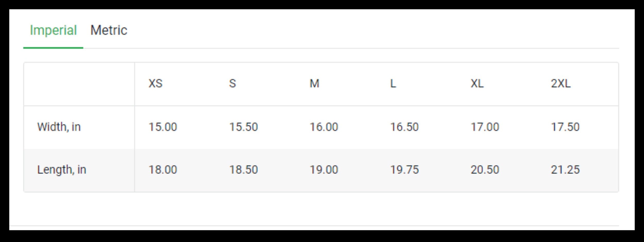Viewport: 644px width, 242px height.
Task: Select the M width value 16.00
Action: click(324, 127)
